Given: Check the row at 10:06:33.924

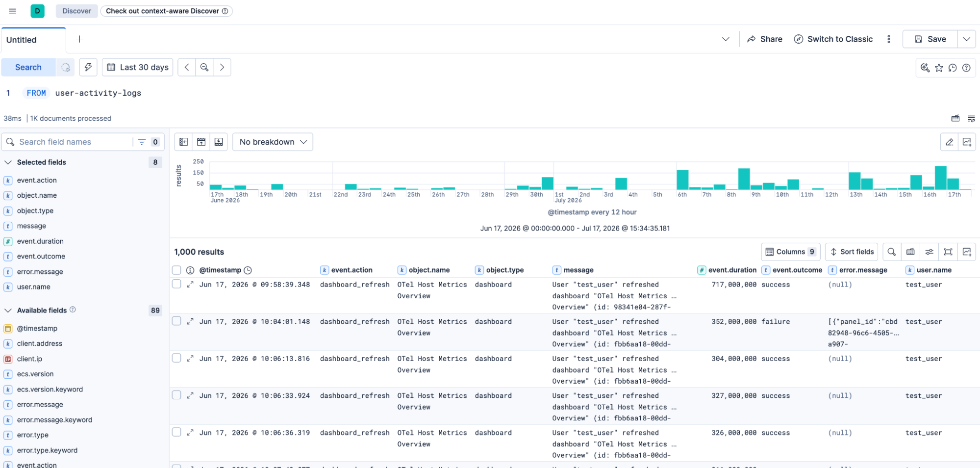Looking at the screenshot, I should point(177,395).
